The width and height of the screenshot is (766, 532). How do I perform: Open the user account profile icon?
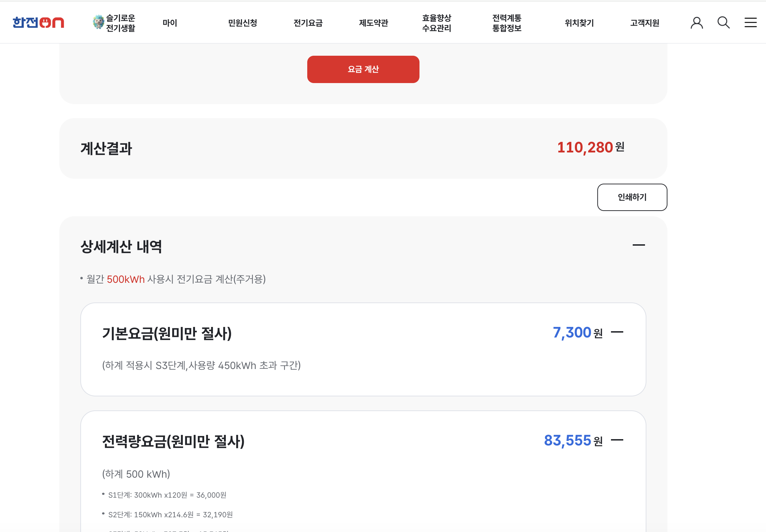697,23
